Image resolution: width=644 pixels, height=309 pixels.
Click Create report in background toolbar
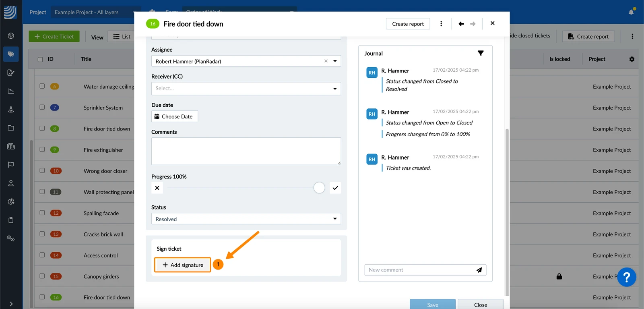click(588, 36)
